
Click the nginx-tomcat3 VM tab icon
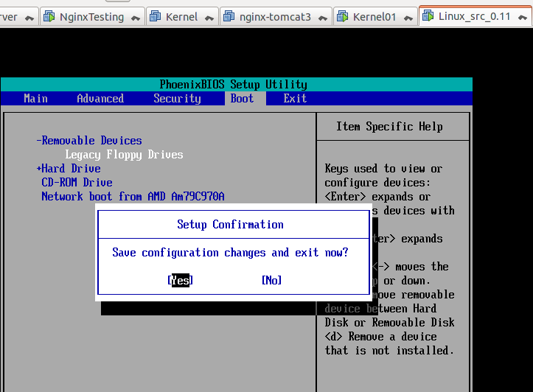[229, 16]
